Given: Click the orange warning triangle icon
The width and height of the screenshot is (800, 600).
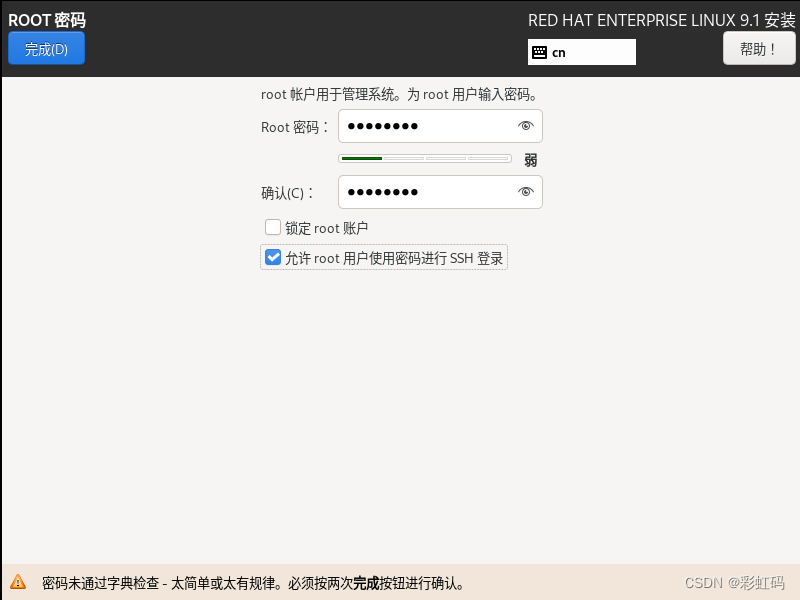Looking at the screenshot, I should coord(18,582).
